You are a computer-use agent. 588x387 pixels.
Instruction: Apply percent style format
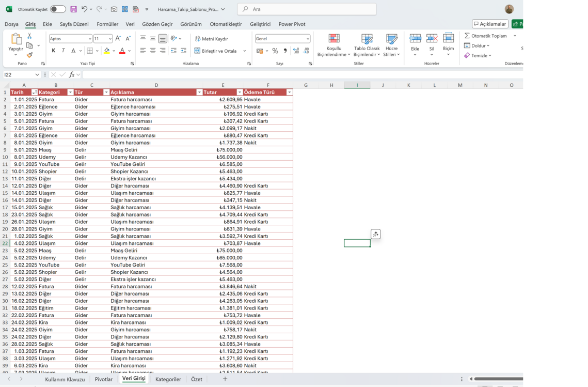pyautogui.click(x=275, y=51)
